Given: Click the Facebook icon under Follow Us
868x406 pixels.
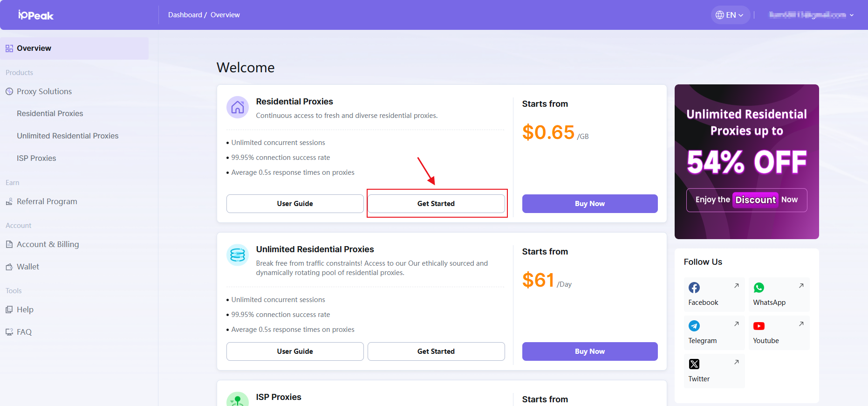Looking at the screenshot, I should tap(694, 288).
